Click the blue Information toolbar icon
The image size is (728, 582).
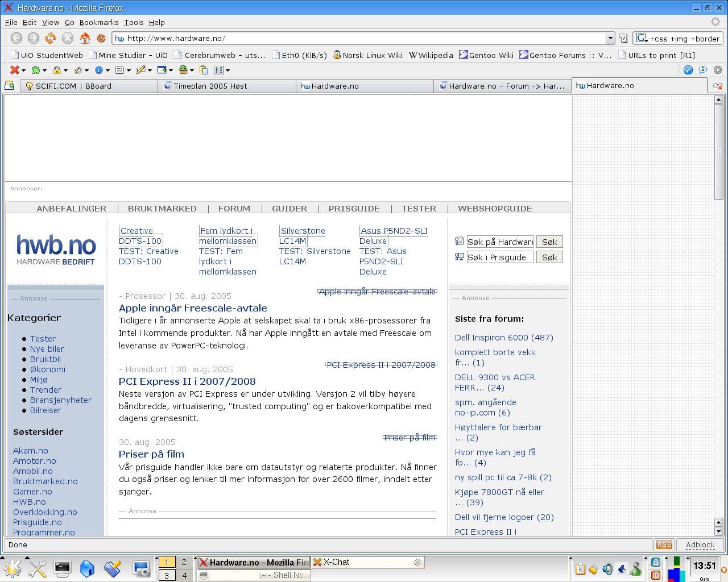[x=99, y=70]
